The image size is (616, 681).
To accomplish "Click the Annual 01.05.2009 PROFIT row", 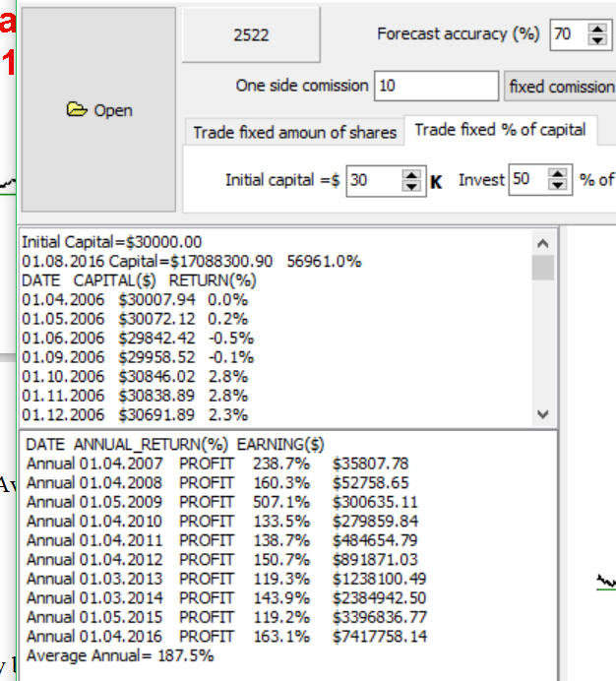I will 216,502.
